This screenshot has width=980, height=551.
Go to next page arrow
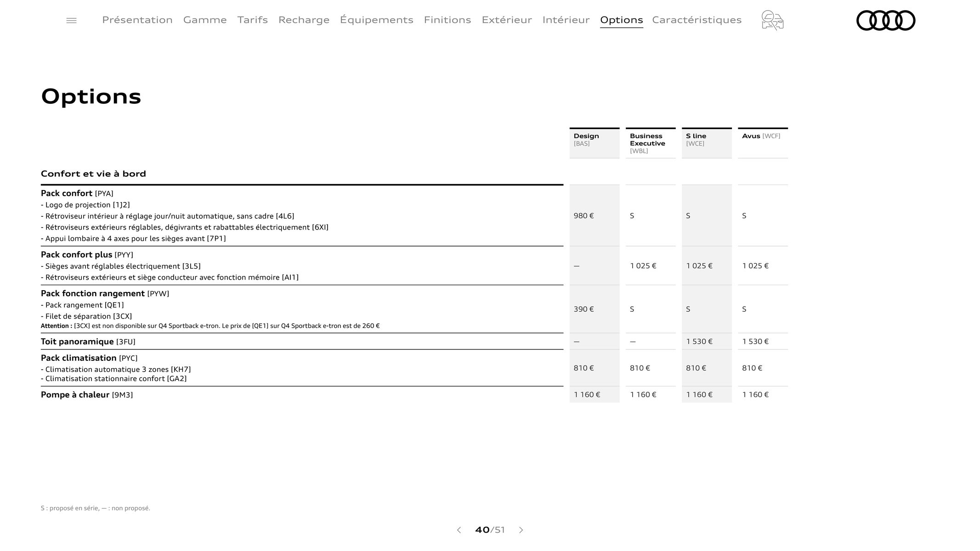click(x=521, y=530)
